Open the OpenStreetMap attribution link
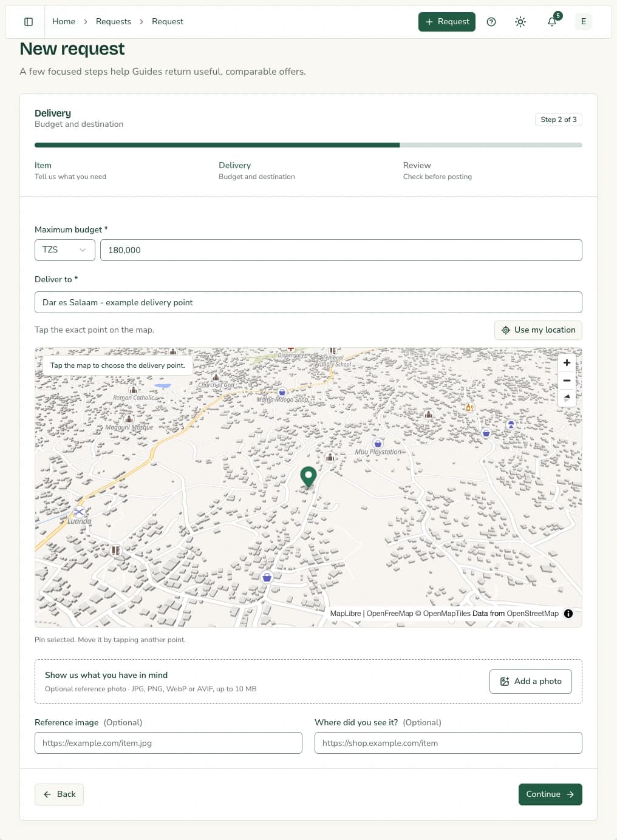This screenshot has width=617, height=840. tap(533, 614)
